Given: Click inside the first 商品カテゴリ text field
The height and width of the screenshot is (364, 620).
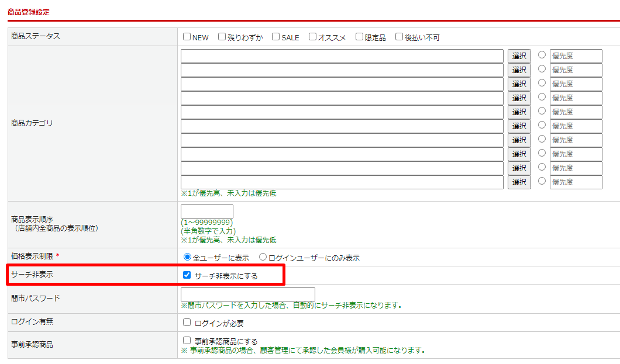Looking at the screenshot, I should pos(342,56).
